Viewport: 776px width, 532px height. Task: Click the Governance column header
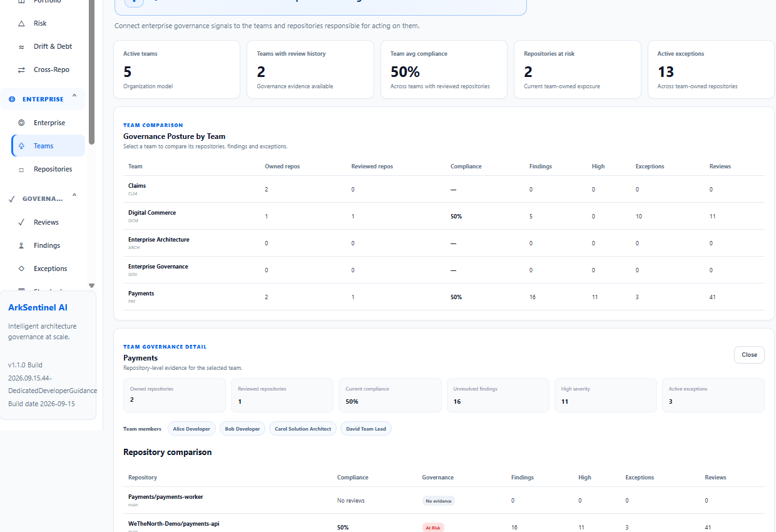click(438, 478)
